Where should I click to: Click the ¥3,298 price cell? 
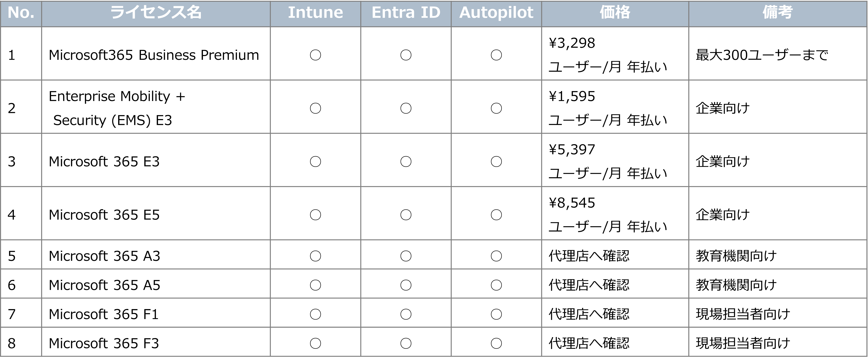tap(572, 43)
